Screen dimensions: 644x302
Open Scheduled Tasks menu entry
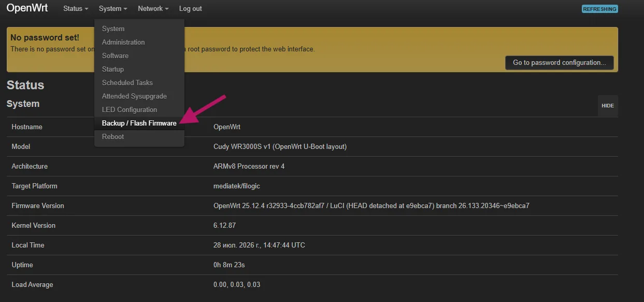tap(139, 83)
